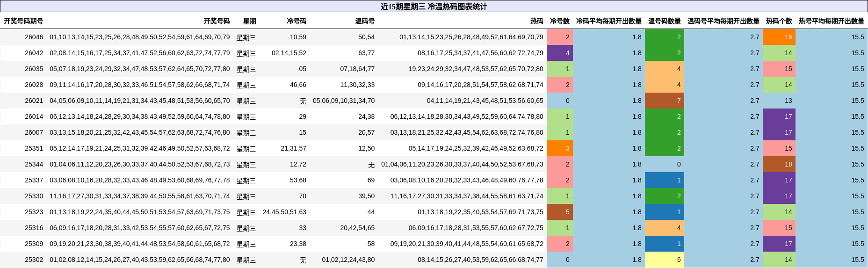Click the 热码个数 column header
The height and width of the screenshot is (268, 868).
click(x=779, y=21)
